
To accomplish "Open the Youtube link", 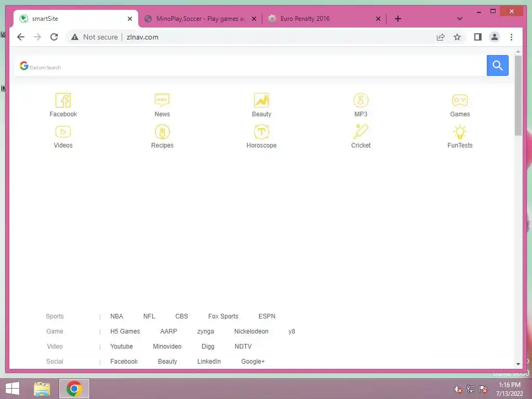I will [122, 347].
